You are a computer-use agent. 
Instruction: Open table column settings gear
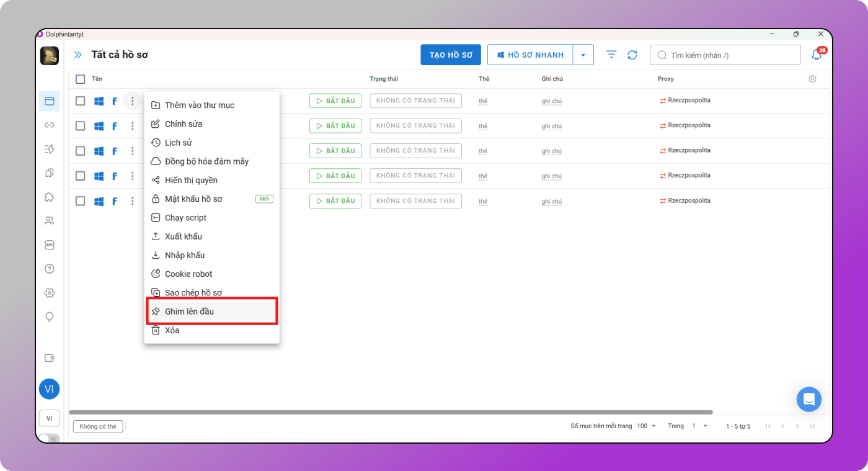812,79
